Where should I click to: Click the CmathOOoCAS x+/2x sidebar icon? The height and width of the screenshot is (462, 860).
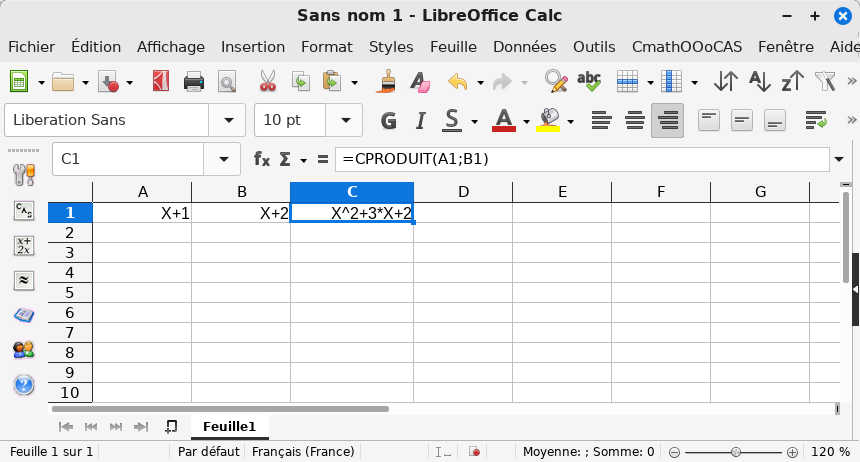(24, 245)
